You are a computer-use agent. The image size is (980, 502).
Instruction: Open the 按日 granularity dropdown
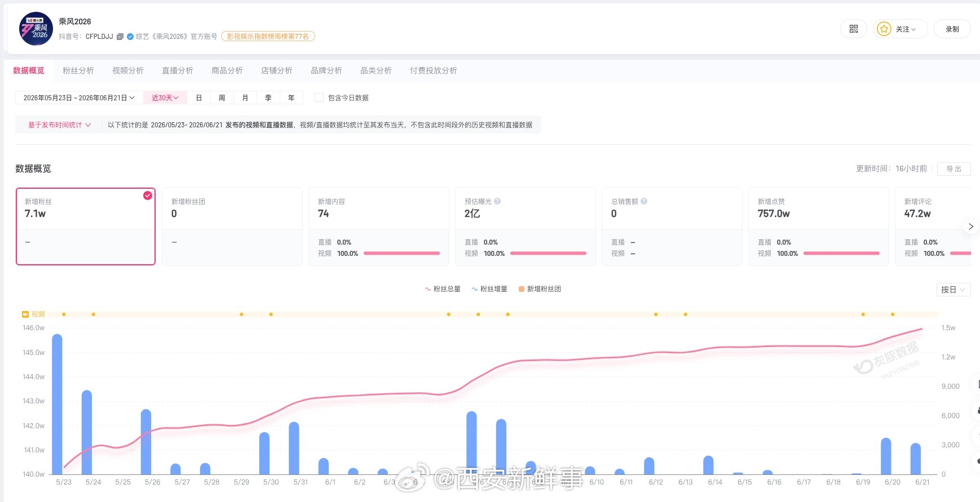[953, 290]
